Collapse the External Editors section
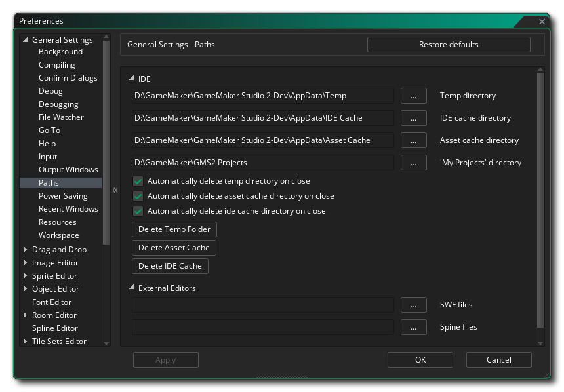This screenshot has height=392, width=564. [132, 287]
